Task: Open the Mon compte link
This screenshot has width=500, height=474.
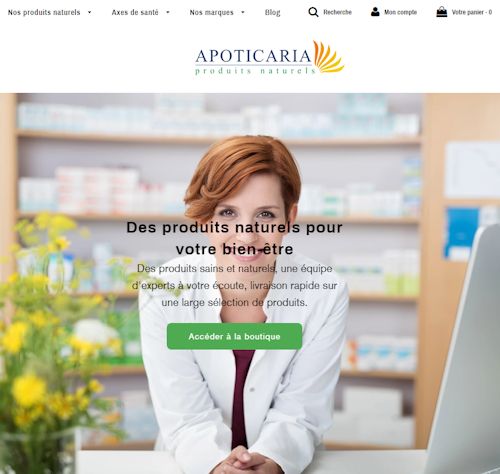Action: point(400,12)
